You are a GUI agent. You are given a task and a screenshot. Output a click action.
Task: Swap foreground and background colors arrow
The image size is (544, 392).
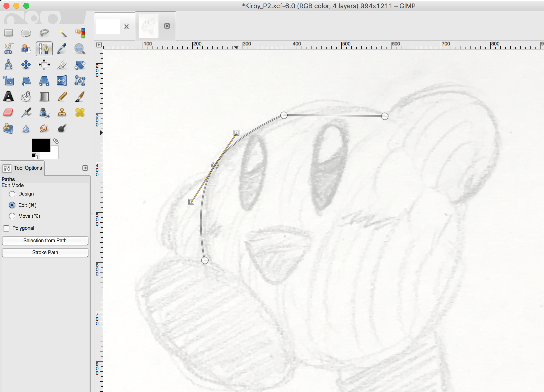(x=56, y=141)
